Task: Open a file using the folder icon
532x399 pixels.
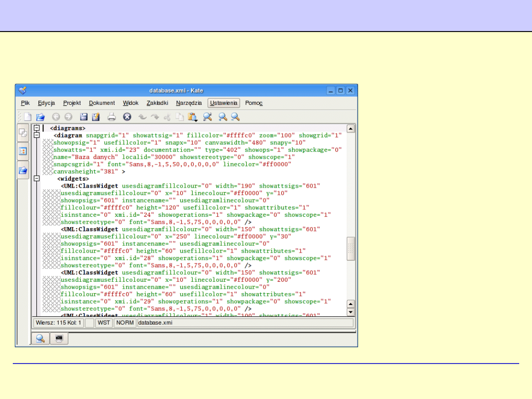Action: coord(40,117)
